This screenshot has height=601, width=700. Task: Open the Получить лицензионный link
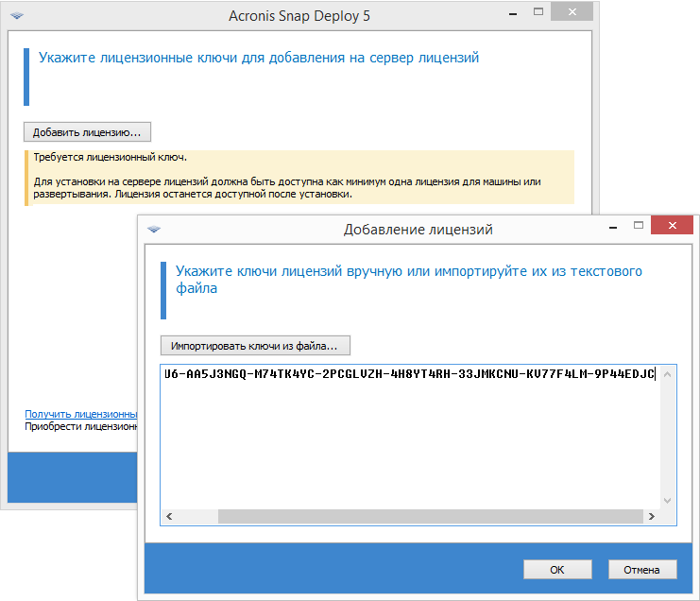[x=81, y=414]
